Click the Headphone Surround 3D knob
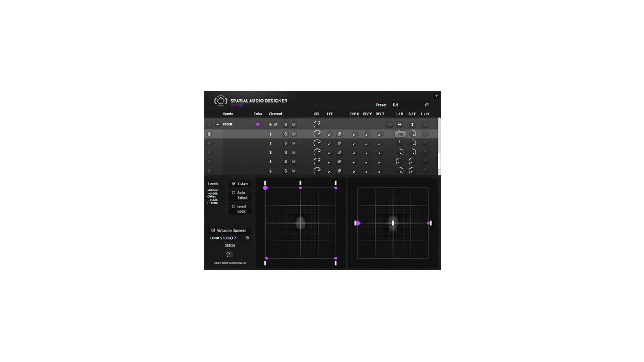 tap(229, 254)
